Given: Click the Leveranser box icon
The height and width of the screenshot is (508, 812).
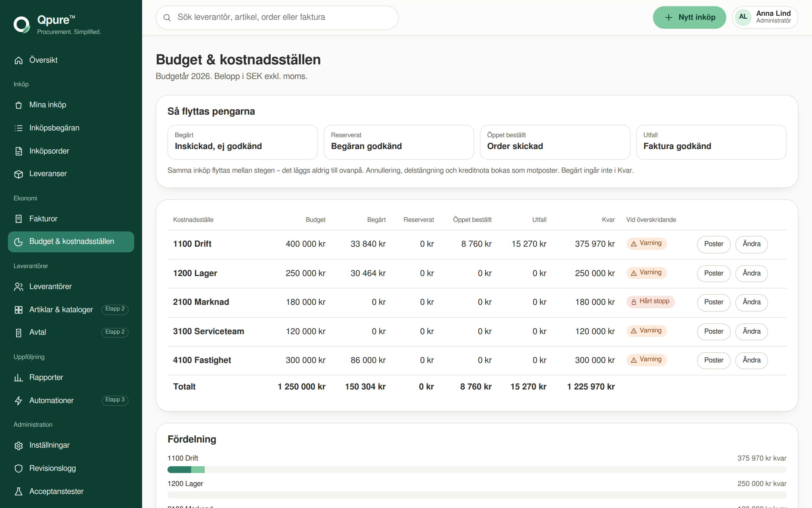Looking at the screenshot, I should (18, 174).
